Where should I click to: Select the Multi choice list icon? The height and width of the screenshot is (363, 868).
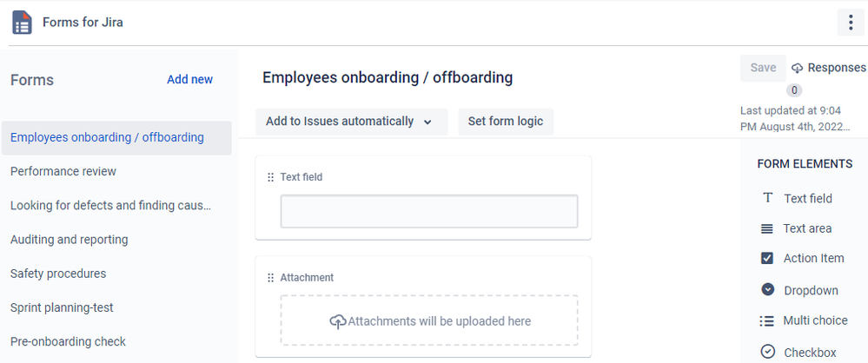pyautogui.click(x=766, y=321)
